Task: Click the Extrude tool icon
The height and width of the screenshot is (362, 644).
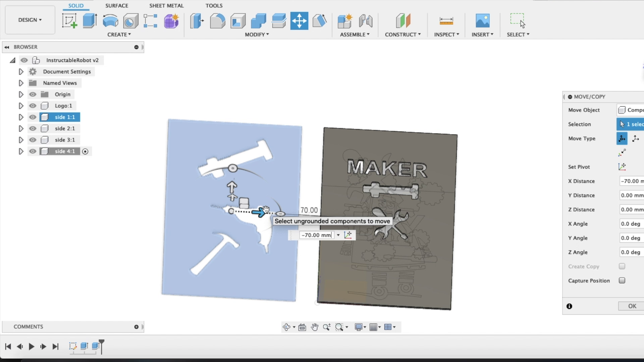Action: (90, 21)
